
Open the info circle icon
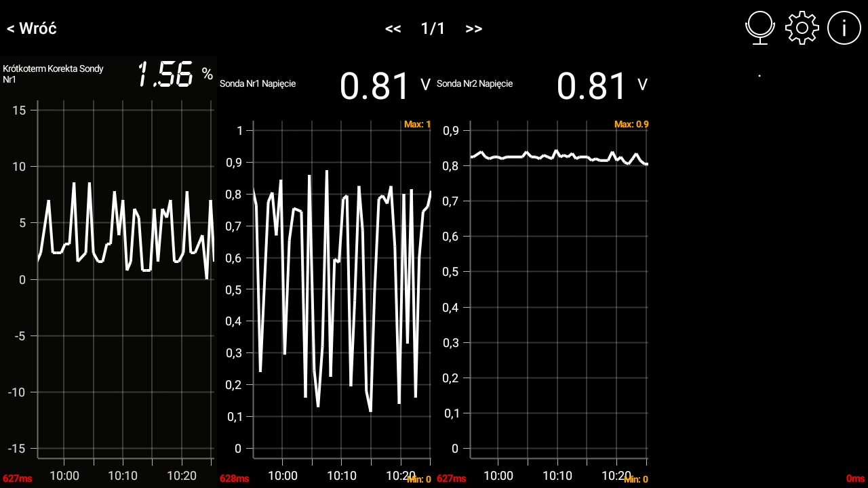(x=844, y=28)
